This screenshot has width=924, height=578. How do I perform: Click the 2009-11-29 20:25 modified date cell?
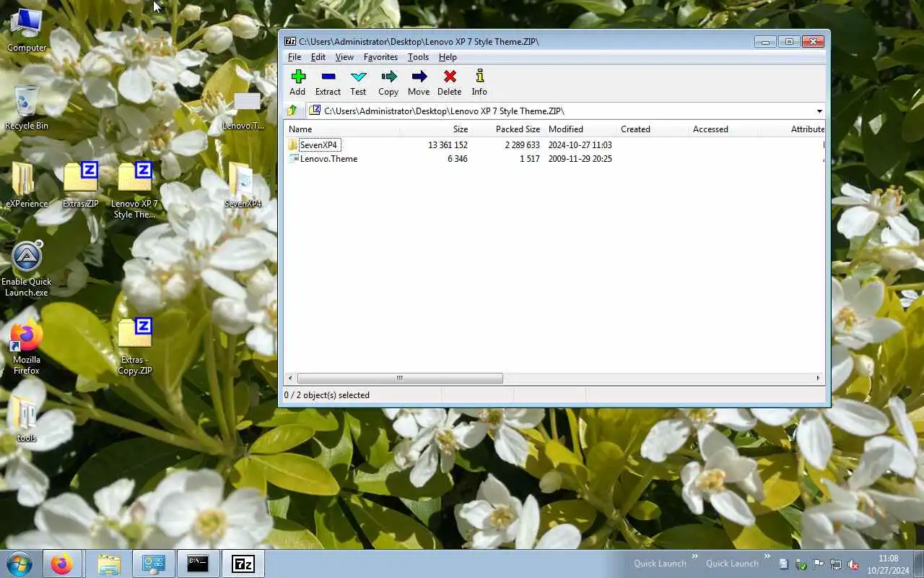pyautogui.click(x=580, y=159)
